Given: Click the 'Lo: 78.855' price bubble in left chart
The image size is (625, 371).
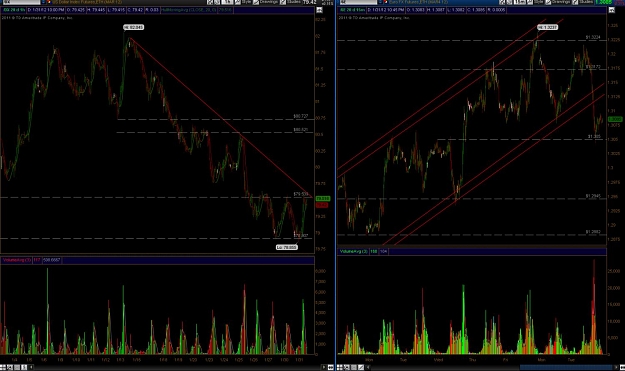Looking at the screenshot, I should coord(287,247).
